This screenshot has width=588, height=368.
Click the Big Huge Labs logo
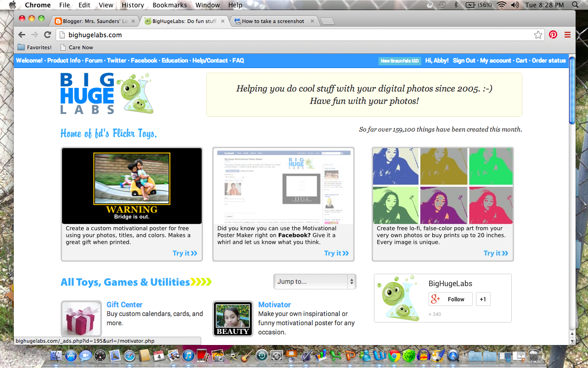click(x=107, y=93)
